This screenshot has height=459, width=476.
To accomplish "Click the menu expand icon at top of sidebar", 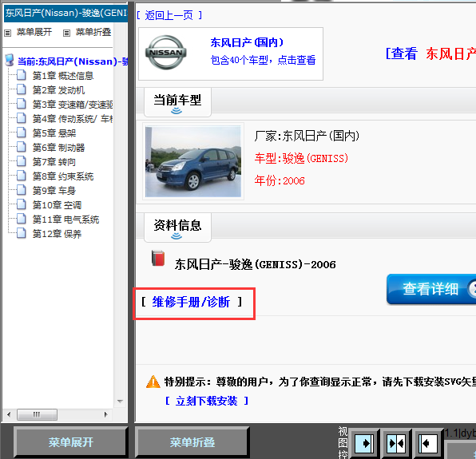I will click(8, 33).
